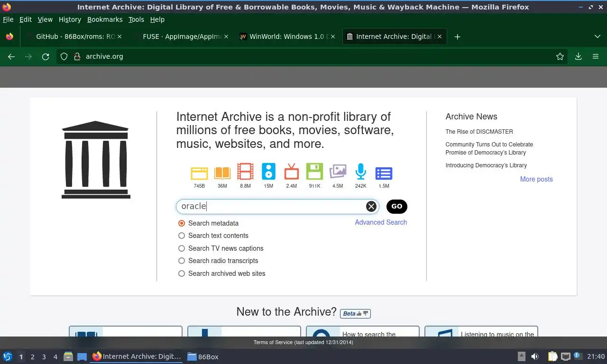
Task: Go back with the browser back arrow
Action: click(x=11, y=56)
